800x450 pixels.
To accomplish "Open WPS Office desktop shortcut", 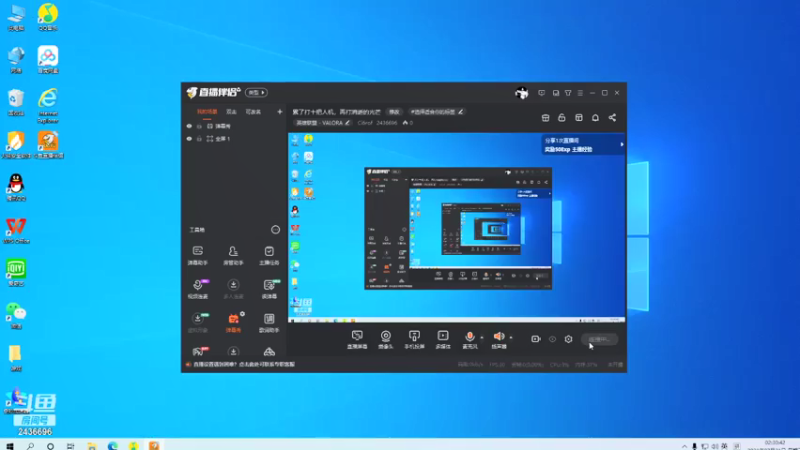I will pos(16,230).
